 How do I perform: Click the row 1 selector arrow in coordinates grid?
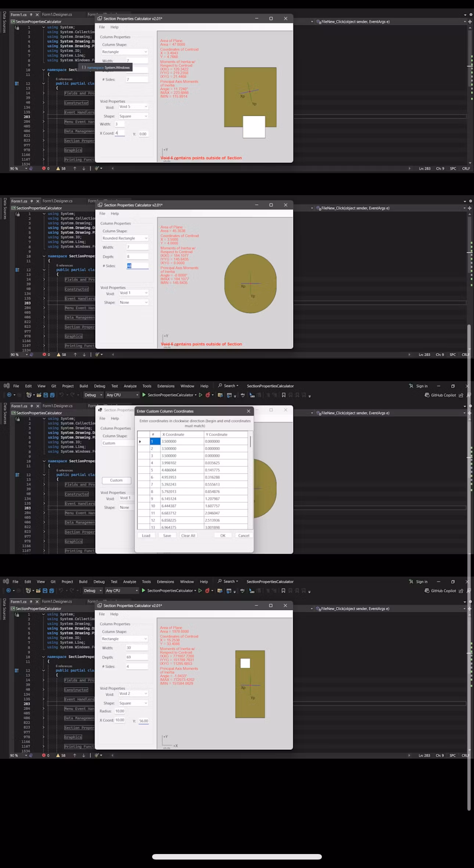click(140, 441)
